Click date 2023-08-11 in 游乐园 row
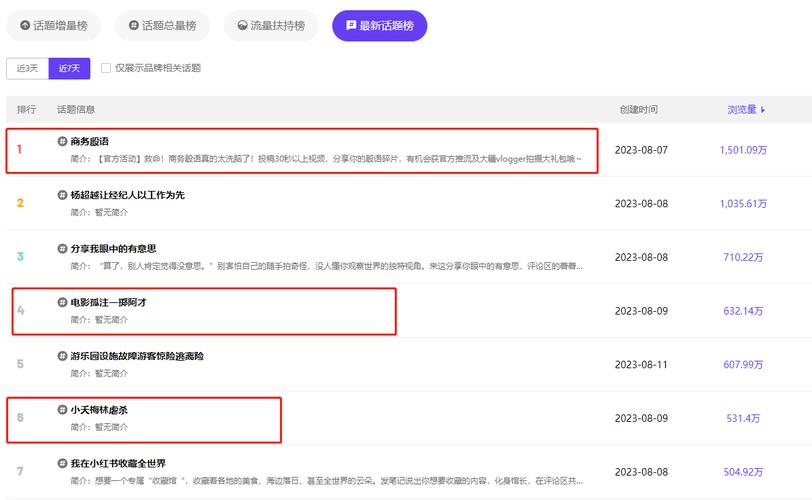Image resolution: width=812 pixels, height=500 pixels. point(641,365)
